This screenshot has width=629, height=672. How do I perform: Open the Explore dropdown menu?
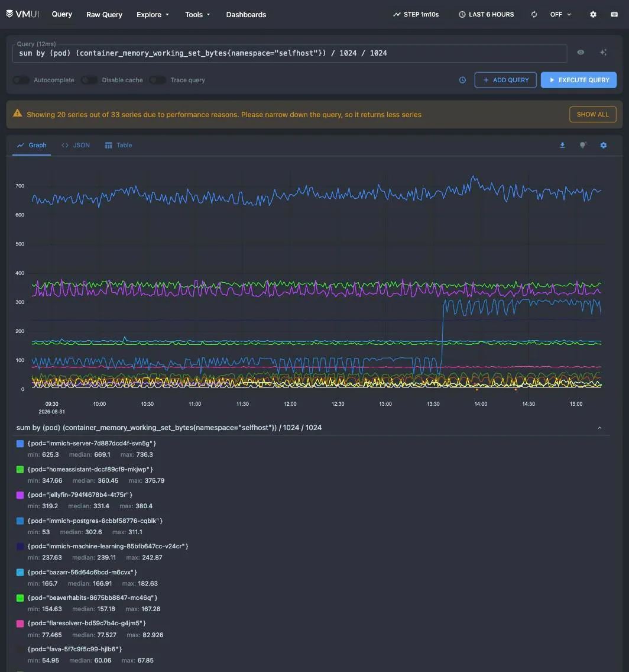pos(153,15)
